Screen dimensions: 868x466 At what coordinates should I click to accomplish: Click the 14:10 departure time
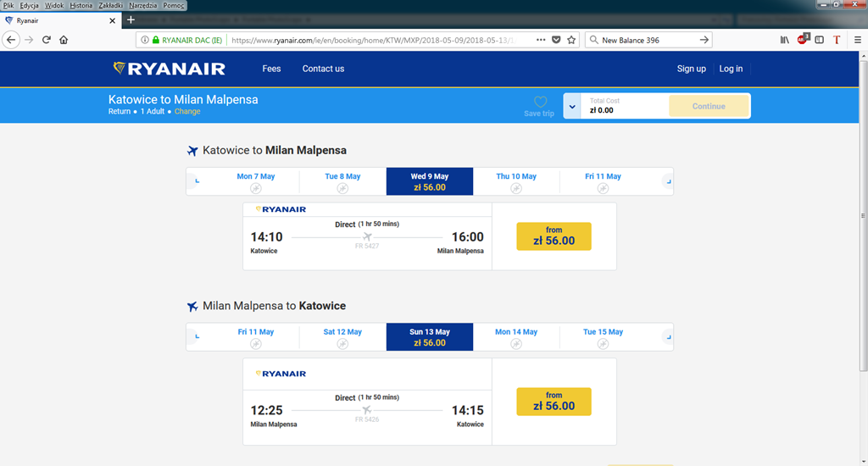267,237
